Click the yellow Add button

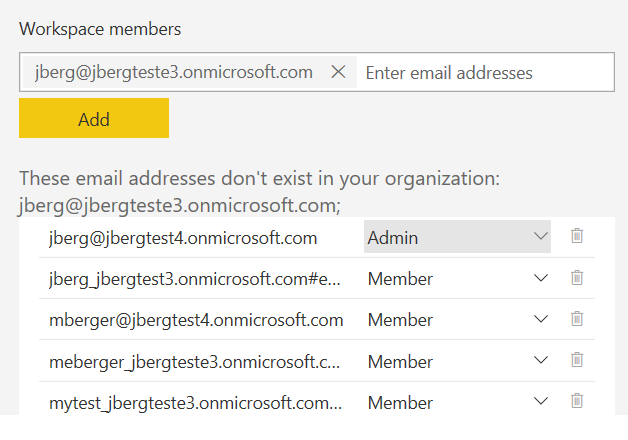pyautogui.click(x=94, y=118)
